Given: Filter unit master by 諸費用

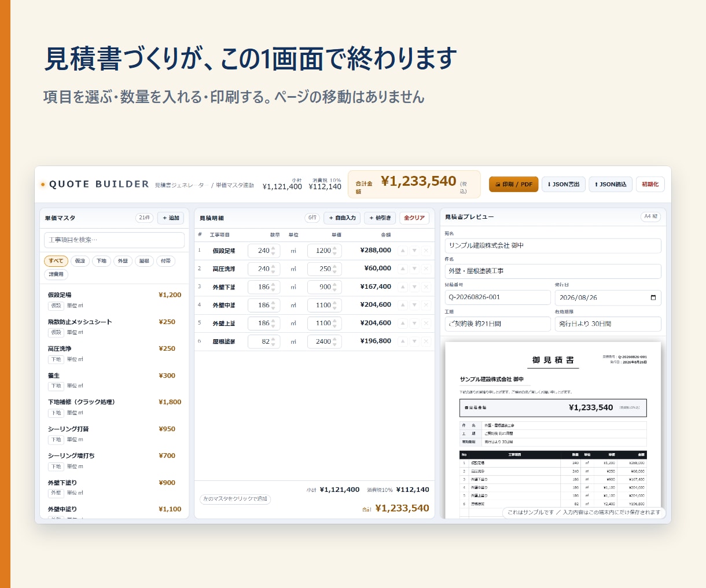Looking at the screenshot, I should point(56,274).
